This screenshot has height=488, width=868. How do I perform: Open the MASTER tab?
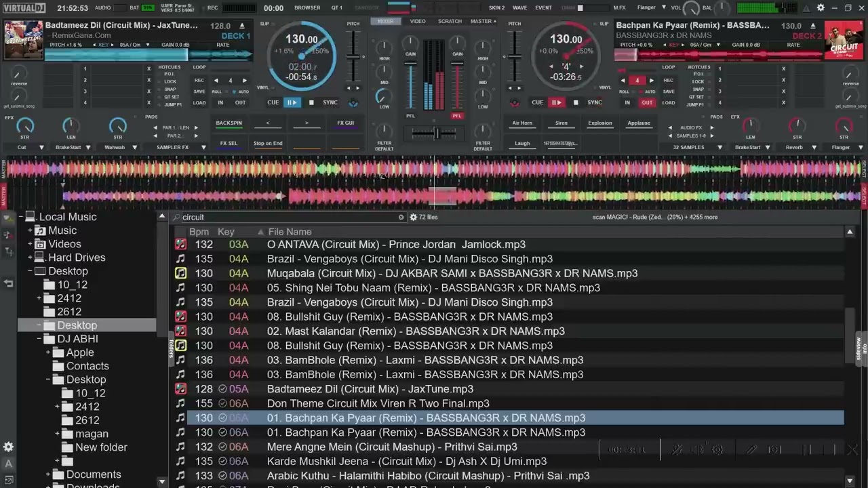click(483, 21)
